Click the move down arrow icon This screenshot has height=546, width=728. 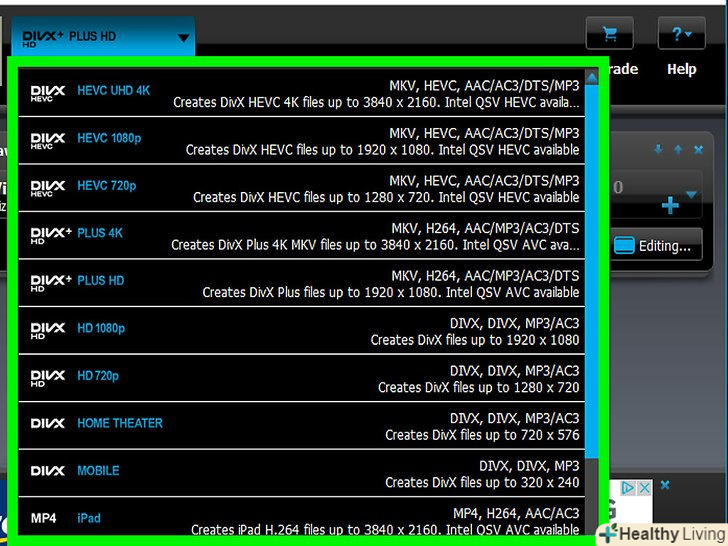tap(658, 150)
